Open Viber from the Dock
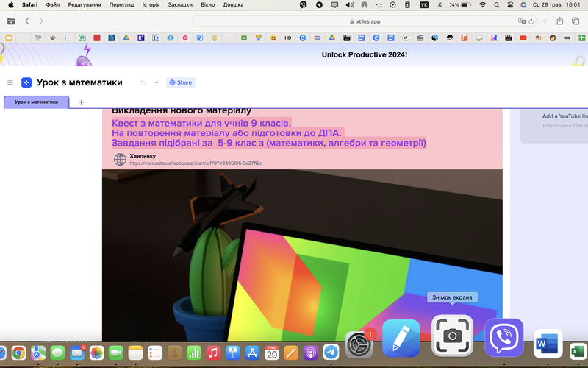Image resolution: width=588 pixels, height=368 pixels. tap(504, 338)
